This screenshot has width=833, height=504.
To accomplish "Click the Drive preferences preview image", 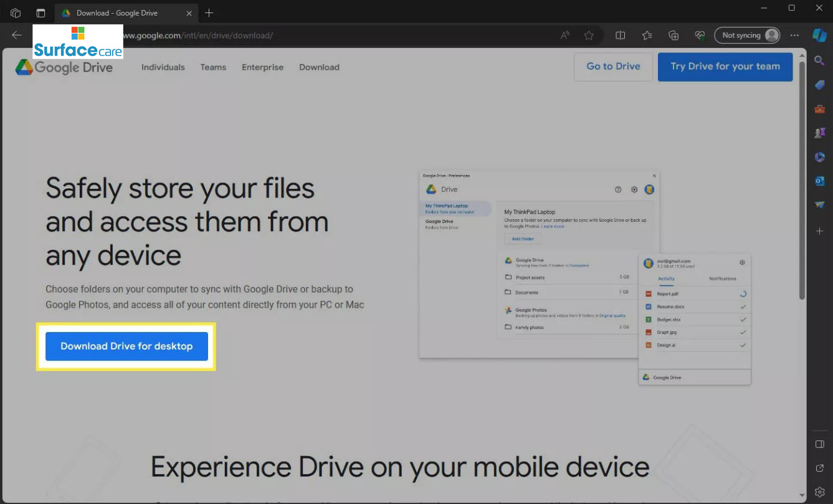I will 585,278.
